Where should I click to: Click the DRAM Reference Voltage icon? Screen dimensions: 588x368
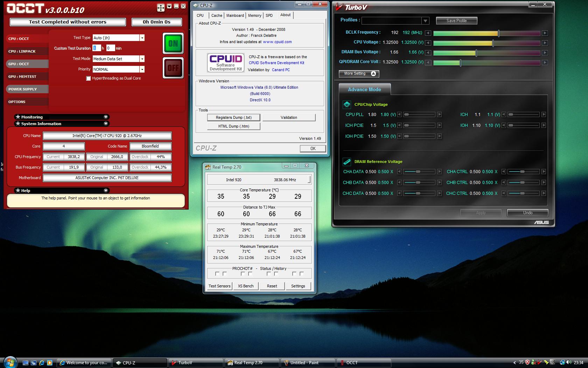click(347, 162)
